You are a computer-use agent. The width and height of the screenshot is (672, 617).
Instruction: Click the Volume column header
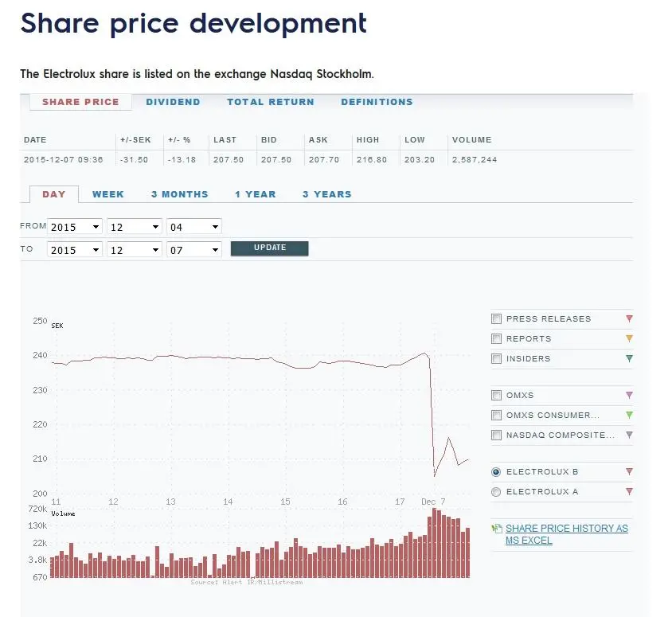[471, 139]
